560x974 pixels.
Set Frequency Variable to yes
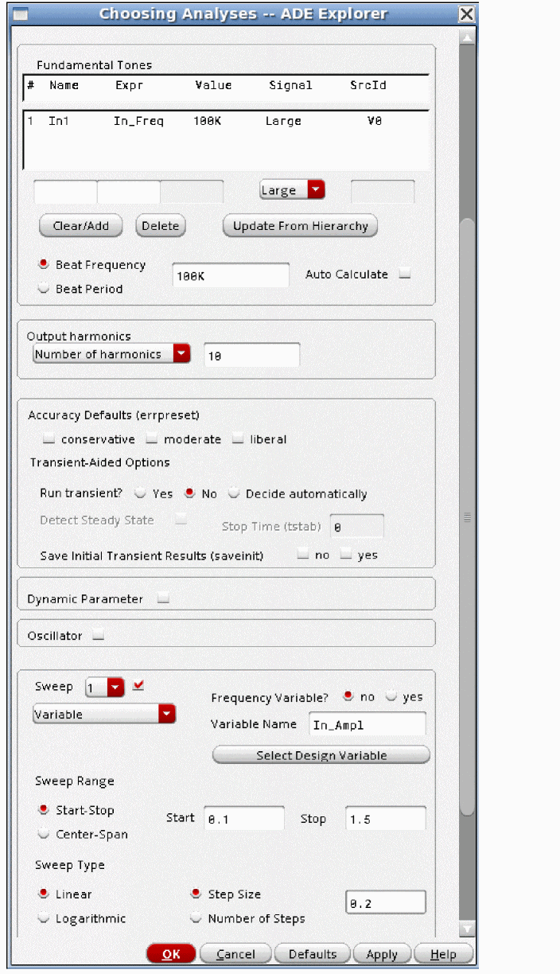391,696
